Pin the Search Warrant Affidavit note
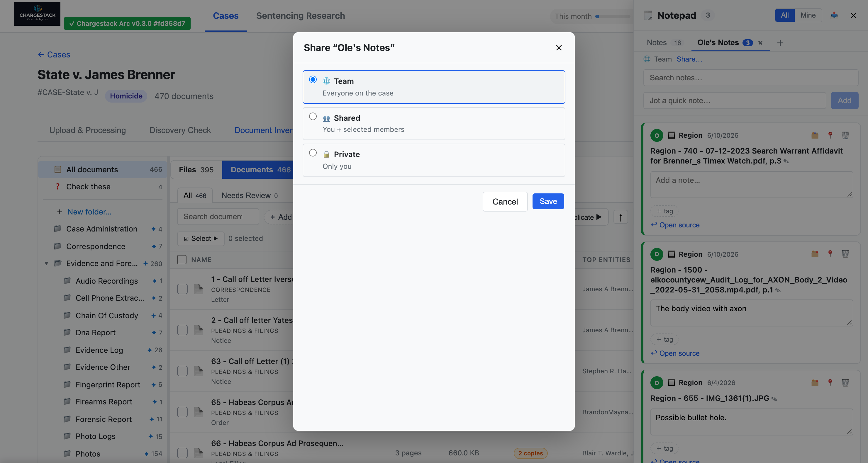The width and height of the screenshot is (868, 463). pyautogui.click(x=830, y=135)
